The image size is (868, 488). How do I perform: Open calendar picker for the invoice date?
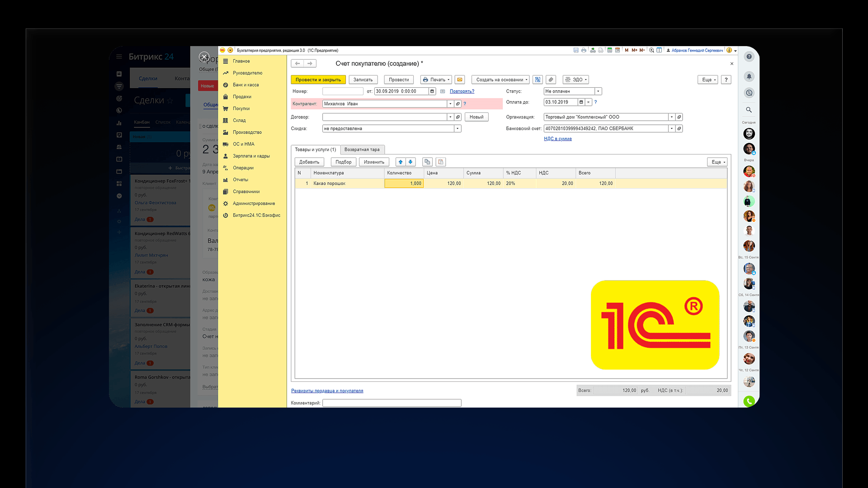tap(432, 91)
